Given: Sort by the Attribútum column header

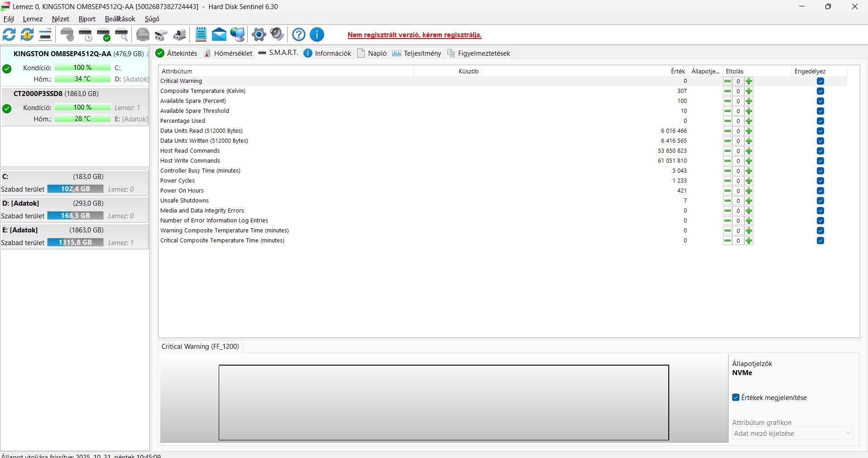Looking at the screenshot, I should [286, 71].
